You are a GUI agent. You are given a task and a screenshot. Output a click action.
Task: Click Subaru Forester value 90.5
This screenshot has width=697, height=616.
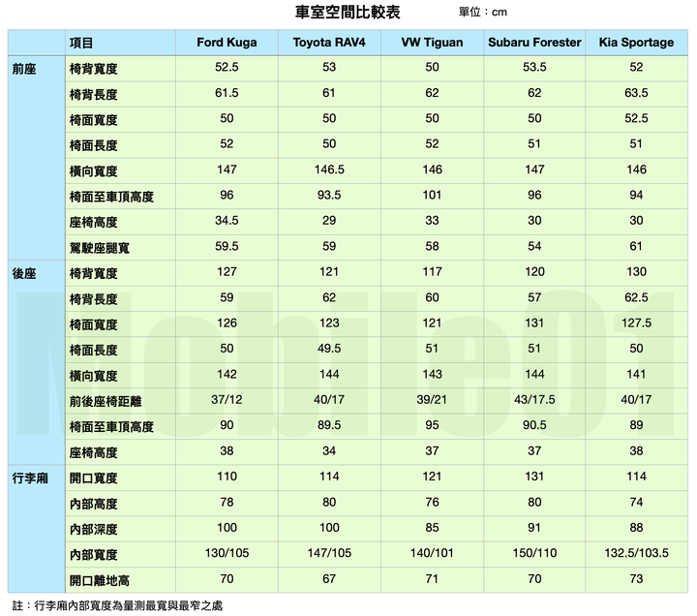534,425
